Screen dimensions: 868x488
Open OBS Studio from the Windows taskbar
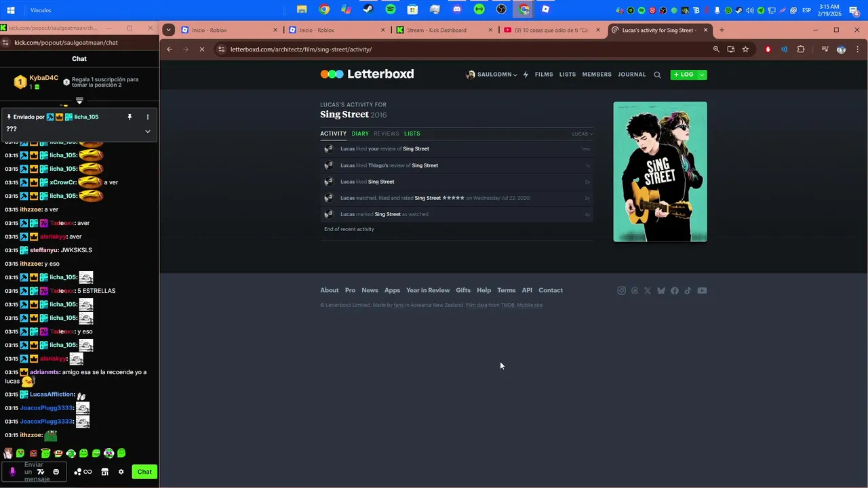click(x=501, y=9)
